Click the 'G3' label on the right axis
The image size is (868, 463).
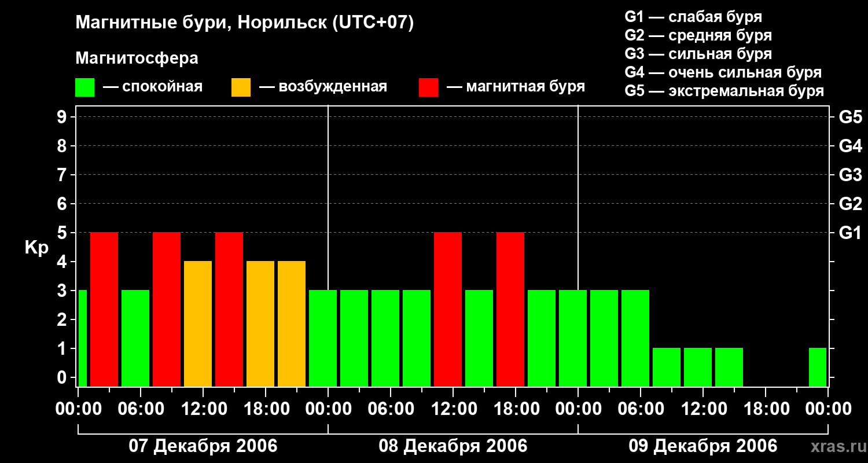coord(851,175)
